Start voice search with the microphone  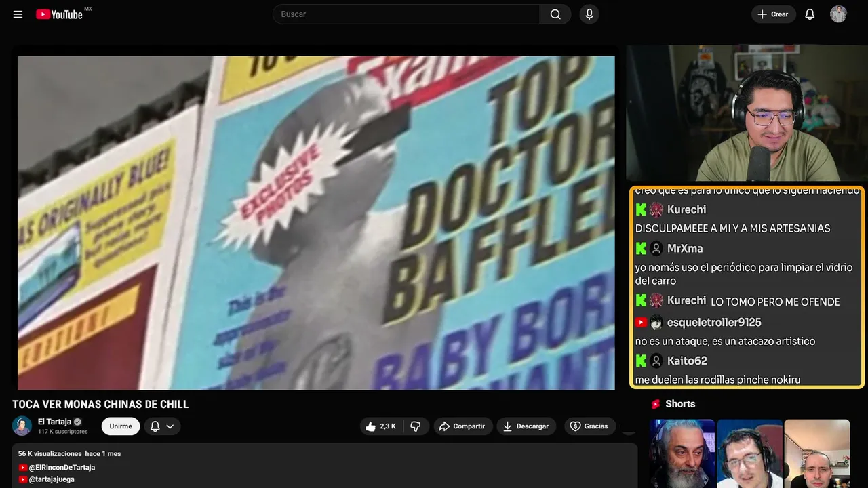click(589, 14)
